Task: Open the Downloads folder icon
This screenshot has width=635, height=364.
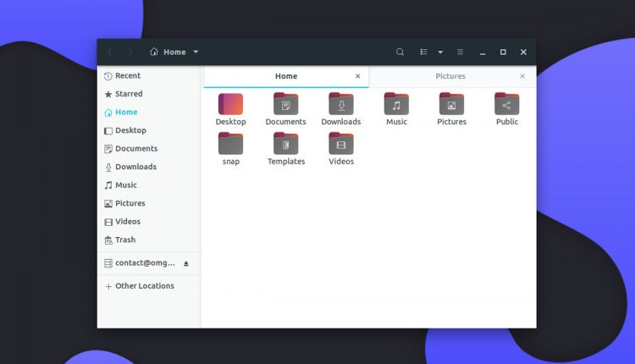Action: (341, 104)
